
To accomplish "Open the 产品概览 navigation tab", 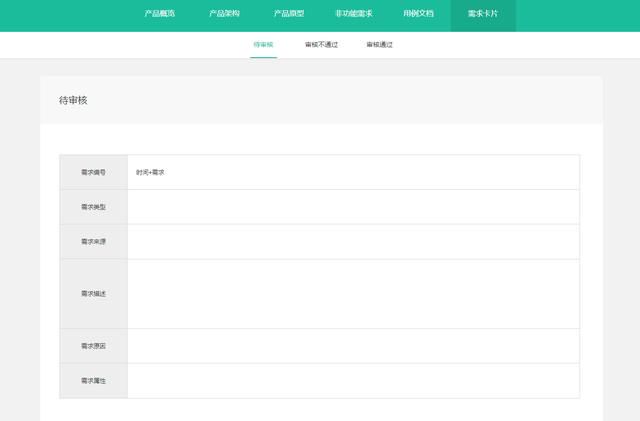I will point(160,13).
